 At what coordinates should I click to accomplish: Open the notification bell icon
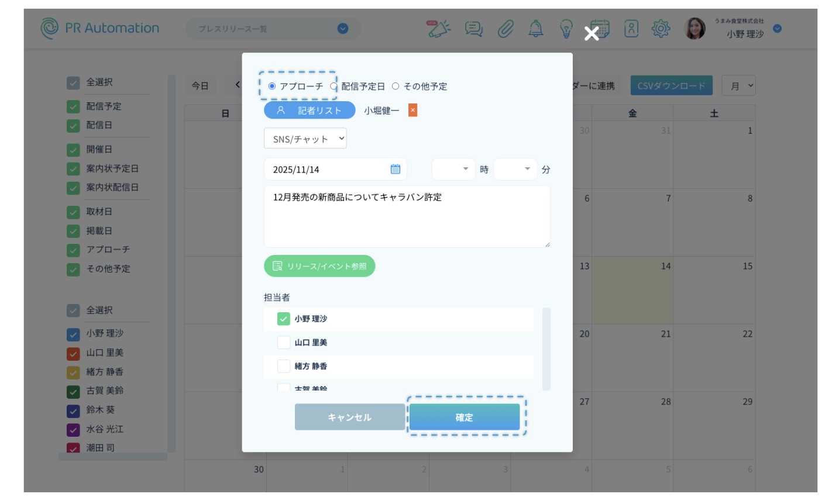tap(535, 29)
